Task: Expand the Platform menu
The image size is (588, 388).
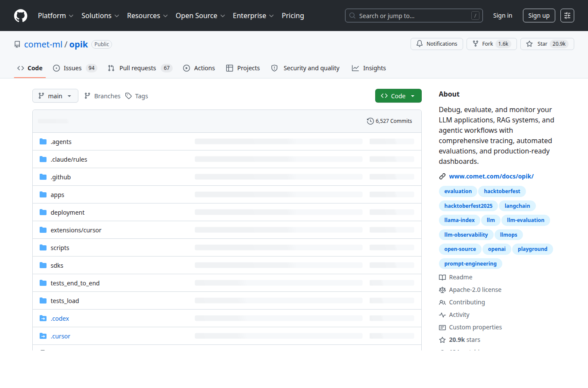Action: (56, 16)
